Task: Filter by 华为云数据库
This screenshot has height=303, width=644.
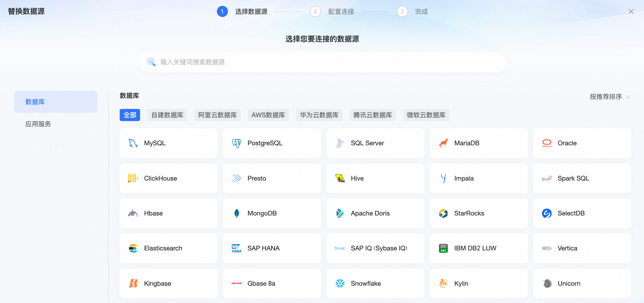Action: point(319,115)
